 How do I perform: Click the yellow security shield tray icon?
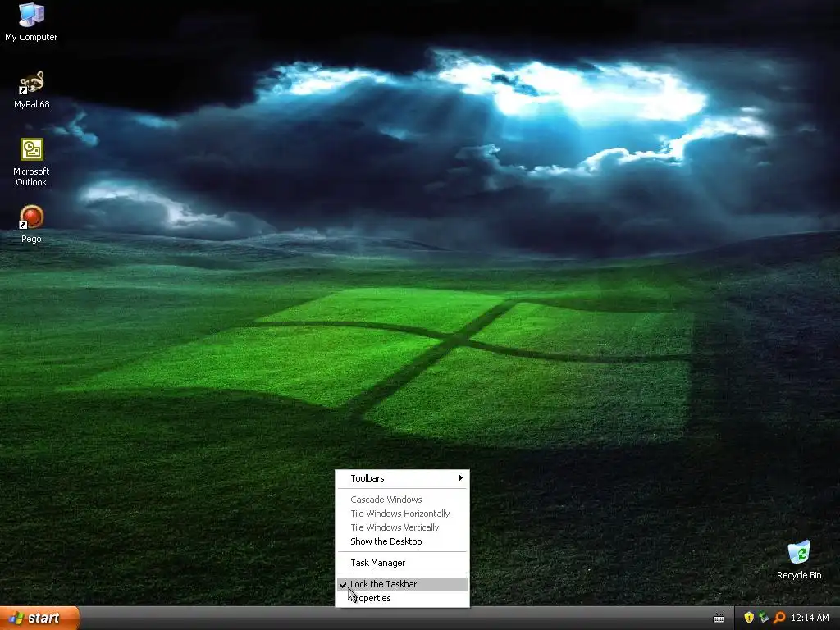tap(749, 618)
